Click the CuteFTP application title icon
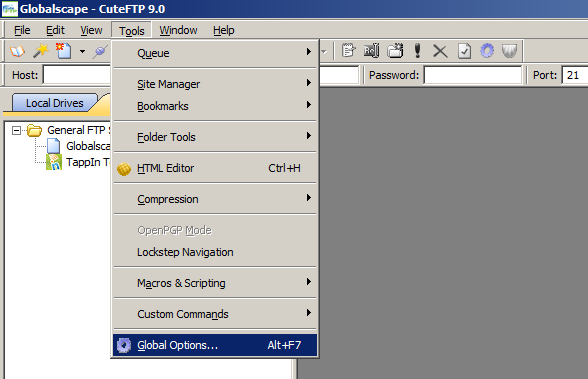Screen dimensions: 588x379 pos(10,9)
